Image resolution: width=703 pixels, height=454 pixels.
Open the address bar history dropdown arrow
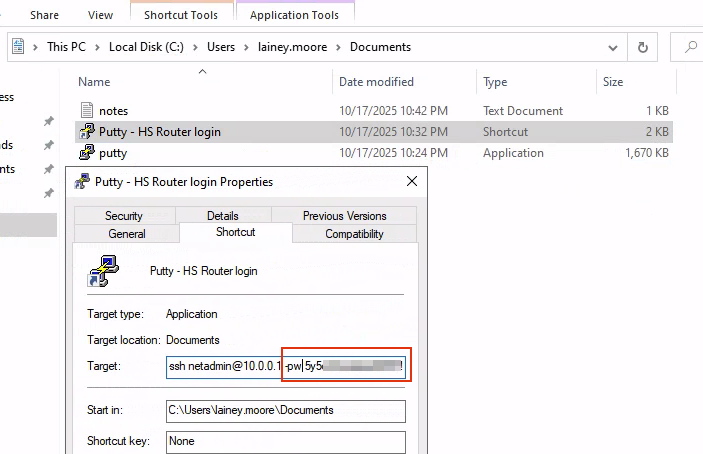pos(611,47)
